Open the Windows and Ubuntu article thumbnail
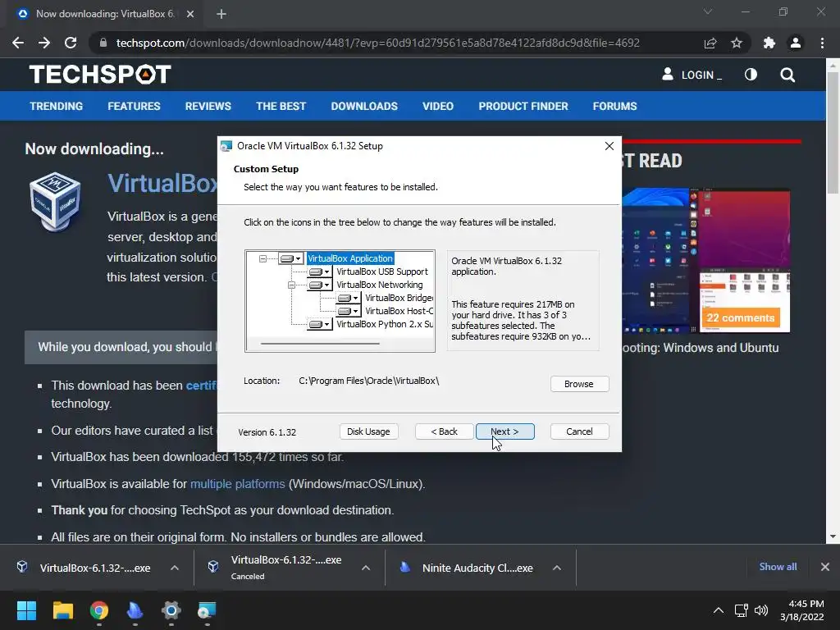Image resolution: width=840 pixels, height=630 pixels. 706,260
